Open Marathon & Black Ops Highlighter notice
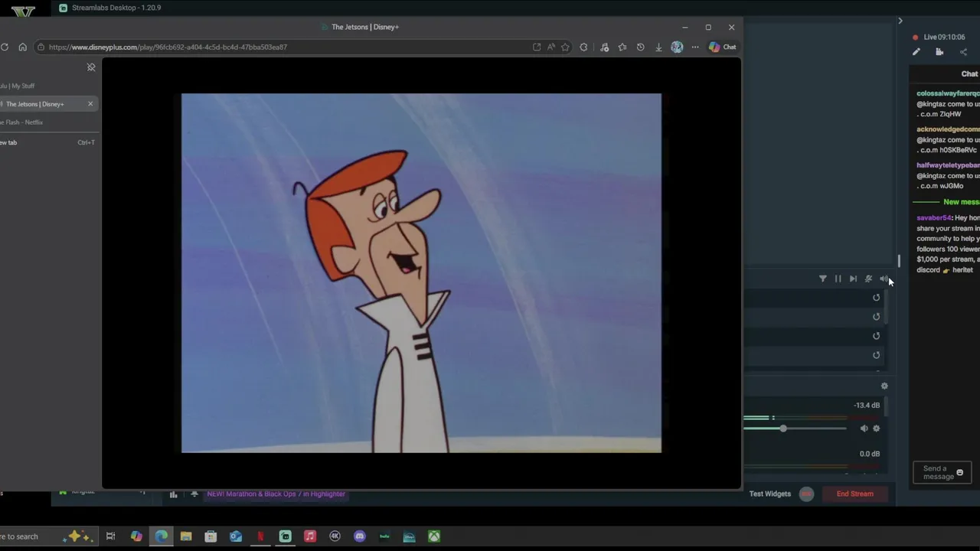This screenshot has width=980, height=551. pos(276,494)
